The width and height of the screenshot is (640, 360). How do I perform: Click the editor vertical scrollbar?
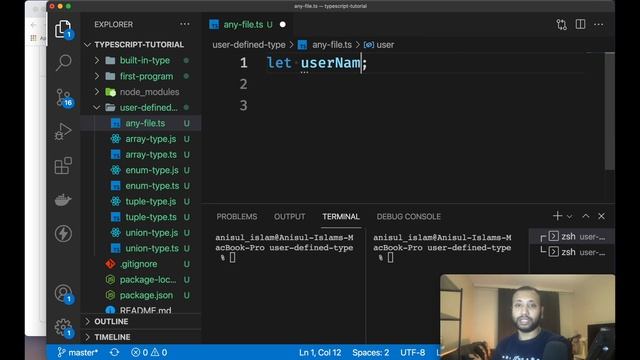[609, 111]
